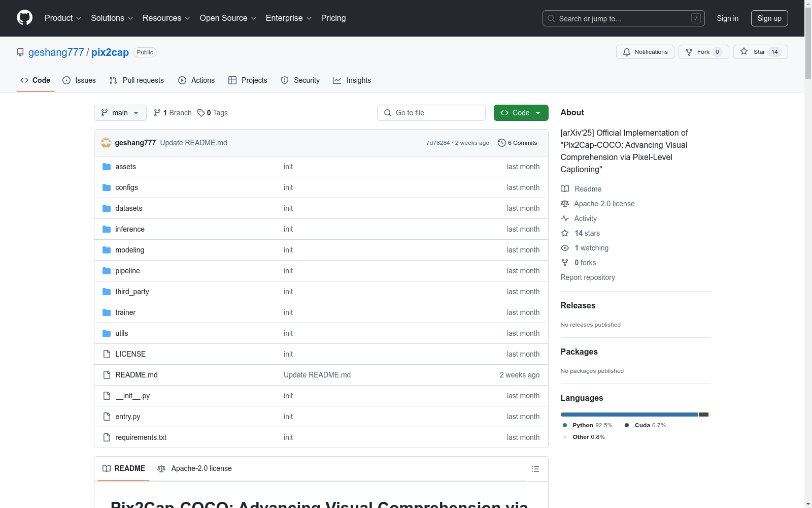Click the Notifications button
Image resolution: width=812 pixels, height=508 pixels.
click(x=645, y=52)
